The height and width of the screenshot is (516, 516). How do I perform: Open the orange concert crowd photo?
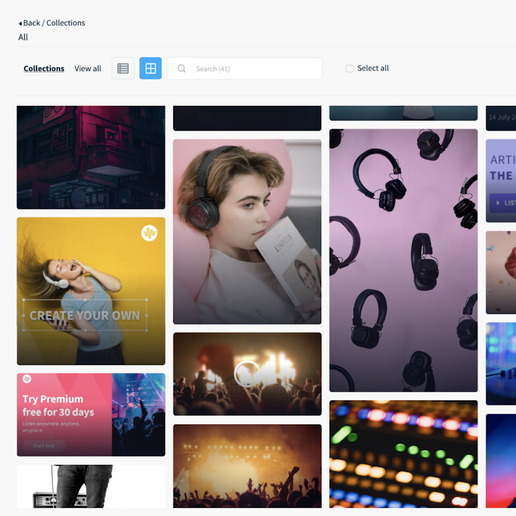247,466
